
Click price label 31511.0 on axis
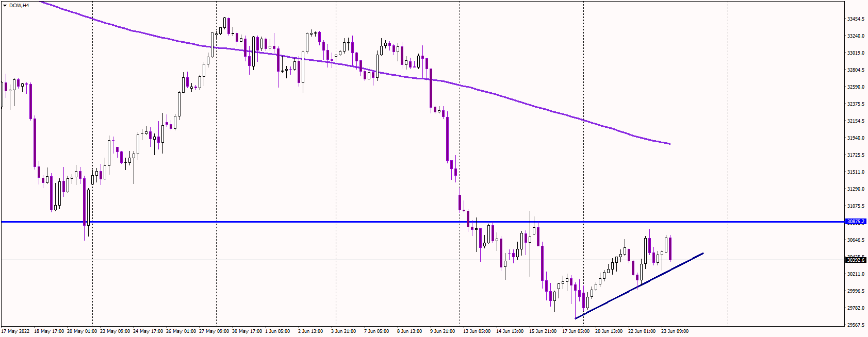(x=856, y=172)
